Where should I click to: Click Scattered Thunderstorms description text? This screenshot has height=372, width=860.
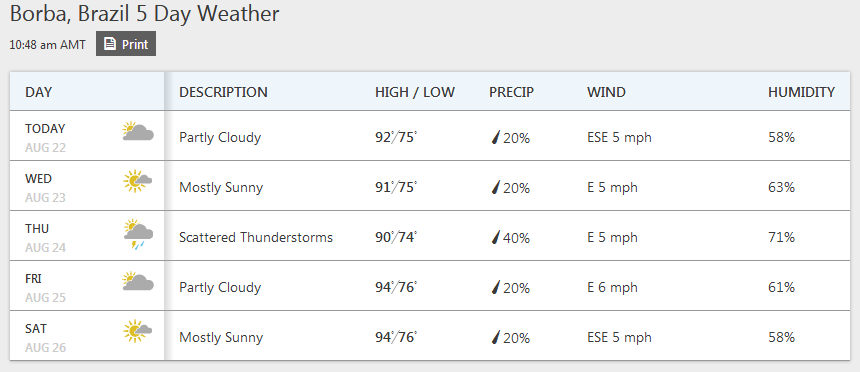click(x=256, y=238)
